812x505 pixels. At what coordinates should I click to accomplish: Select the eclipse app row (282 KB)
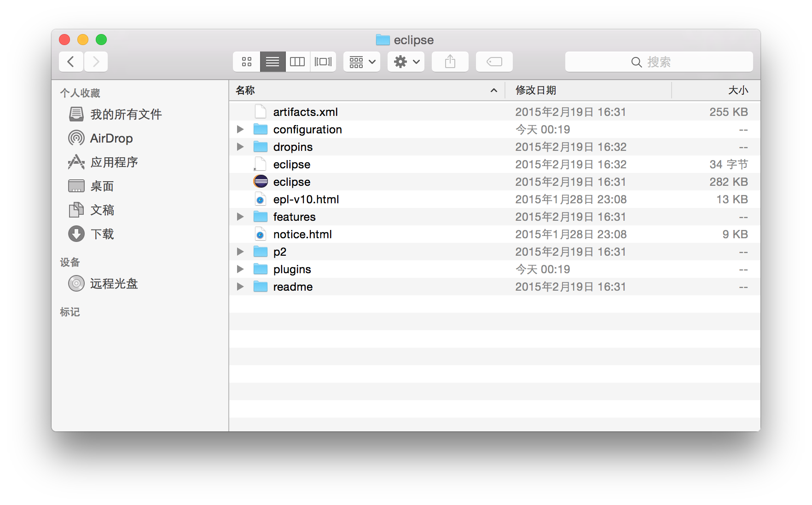(x=495, y=182)
